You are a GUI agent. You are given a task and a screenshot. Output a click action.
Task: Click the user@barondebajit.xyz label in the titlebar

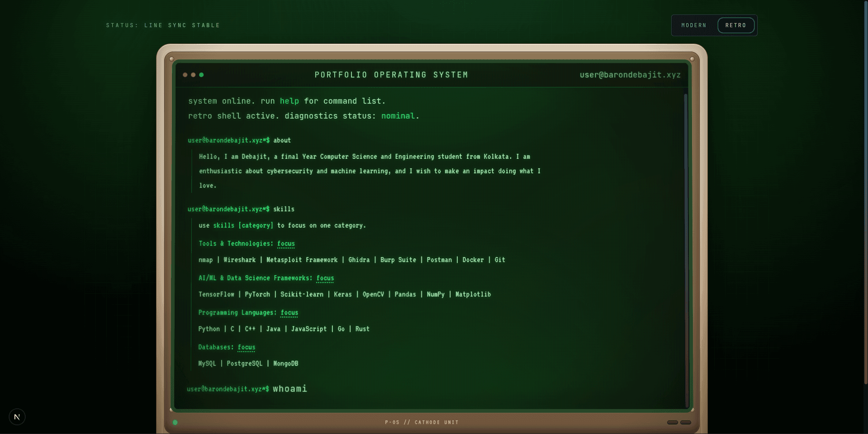tap(630, 75)
